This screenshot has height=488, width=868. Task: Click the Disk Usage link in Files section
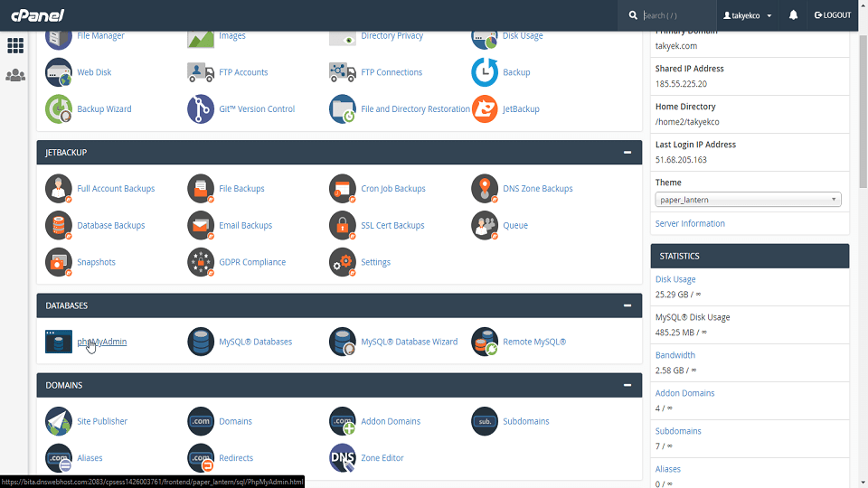coord(523,35)
